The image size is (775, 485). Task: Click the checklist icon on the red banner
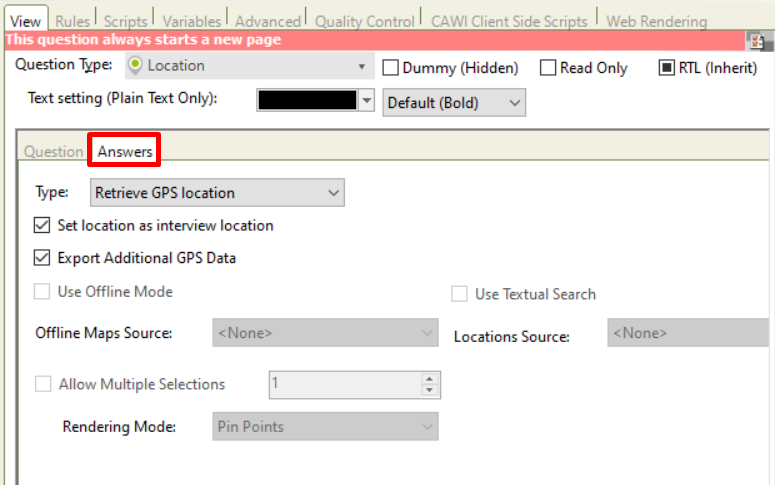click(x=759, y=41)
